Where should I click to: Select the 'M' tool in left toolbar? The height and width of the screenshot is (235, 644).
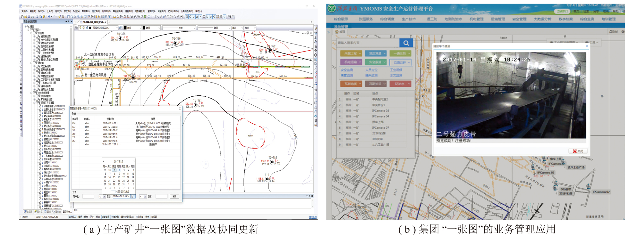(x=21, y=88)
